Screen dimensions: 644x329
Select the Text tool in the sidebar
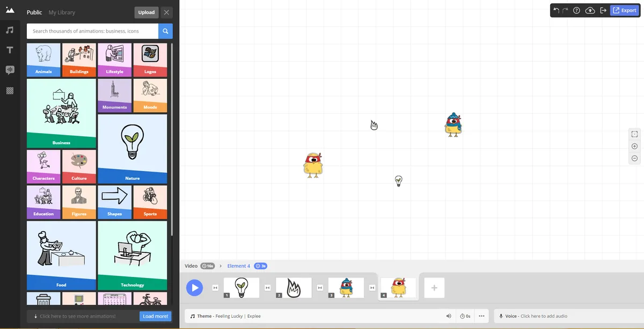point(10,50)
